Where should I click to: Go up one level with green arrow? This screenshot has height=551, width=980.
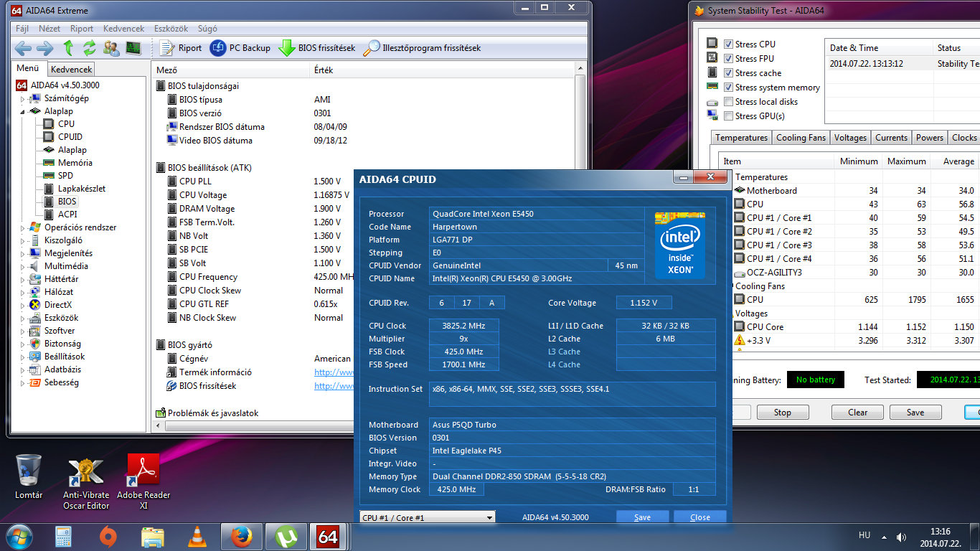coord(68,48)
